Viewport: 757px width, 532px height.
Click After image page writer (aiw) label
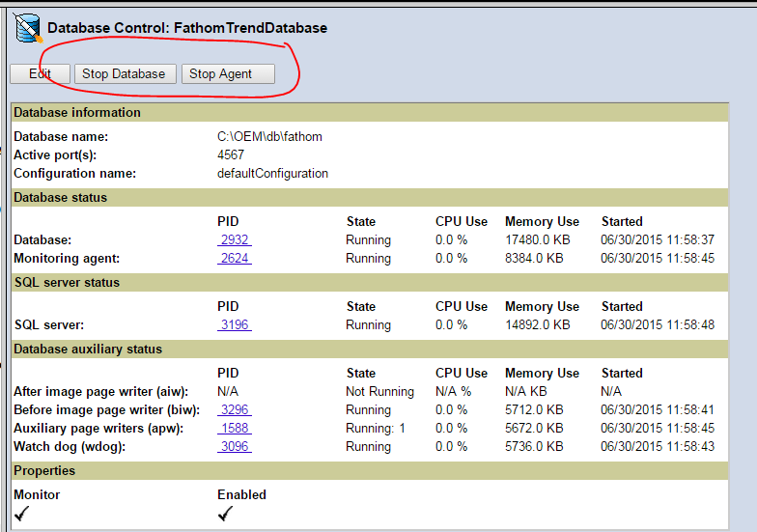(x=100, y=392)
